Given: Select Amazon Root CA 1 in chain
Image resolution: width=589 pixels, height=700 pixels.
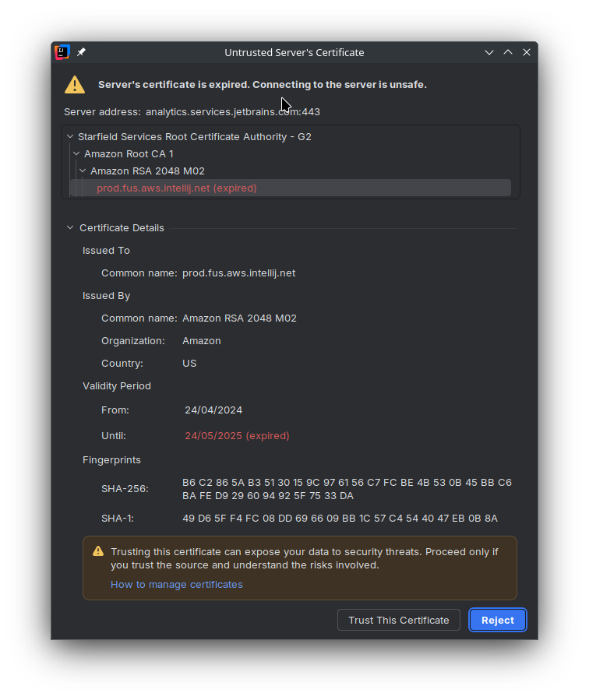Looking at the screenshot, I should click(129, 153).
